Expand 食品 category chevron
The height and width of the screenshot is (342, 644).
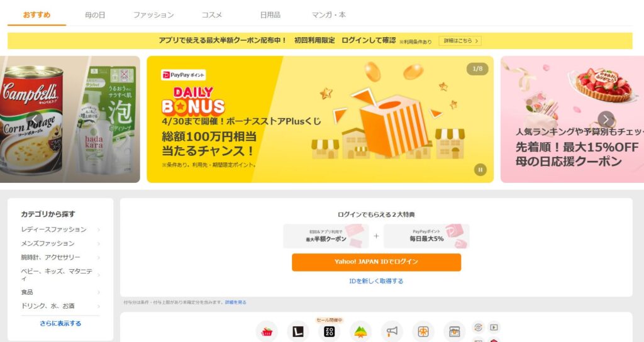tap(99, 292)
